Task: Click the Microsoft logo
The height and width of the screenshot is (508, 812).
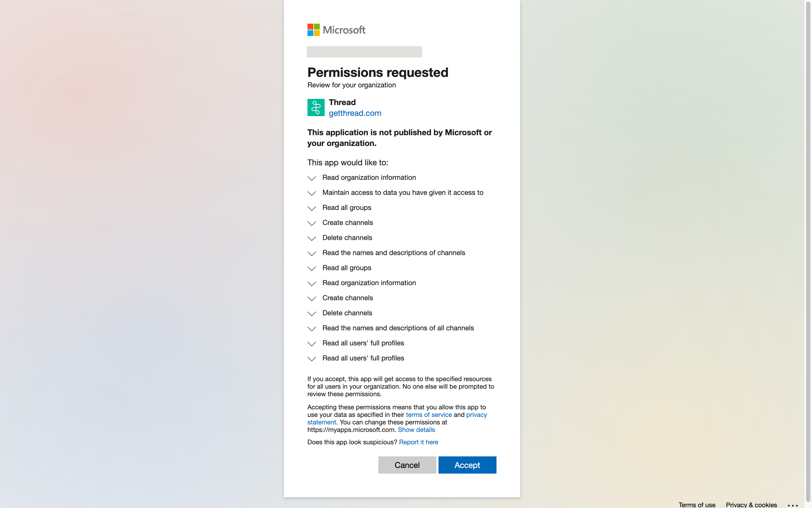Action: [x=336, y=30]
